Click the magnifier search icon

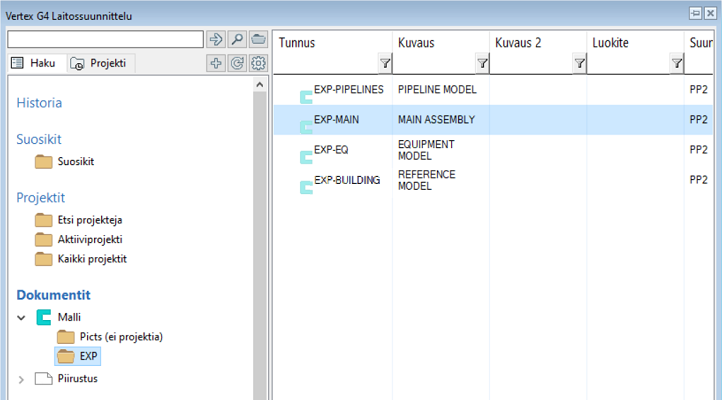pos(237,39)
